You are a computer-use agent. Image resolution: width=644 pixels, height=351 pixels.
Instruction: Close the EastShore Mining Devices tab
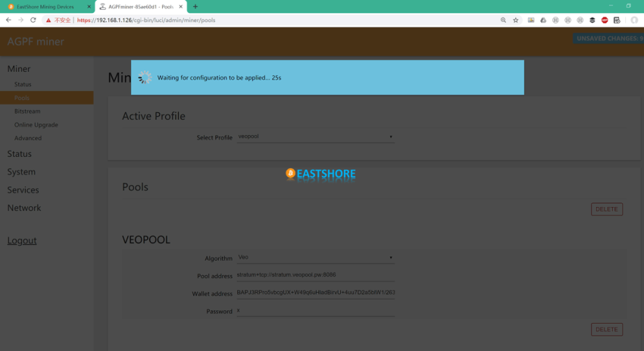(x=89, y=7)
